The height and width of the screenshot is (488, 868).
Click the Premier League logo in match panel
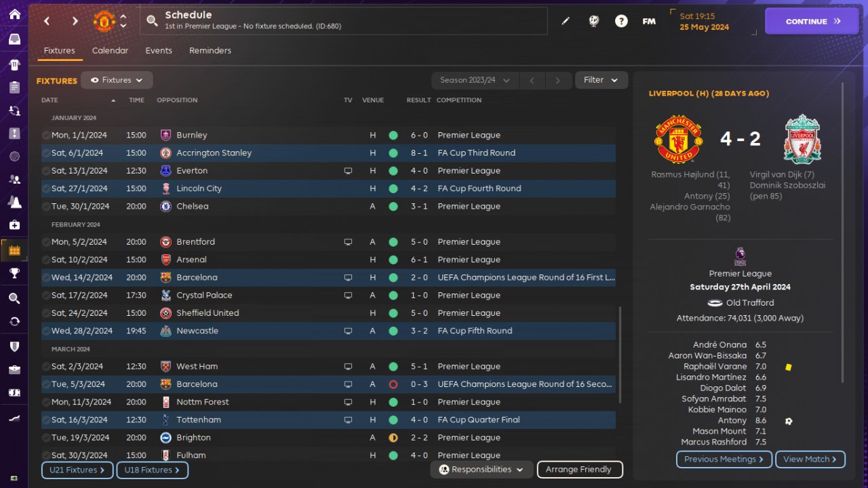(740, 256)
